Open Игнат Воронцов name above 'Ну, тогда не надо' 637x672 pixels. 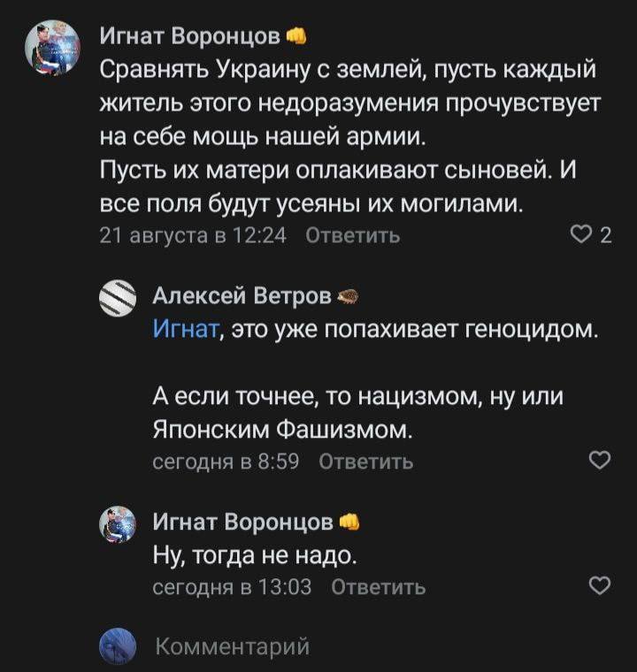(243, 522)
